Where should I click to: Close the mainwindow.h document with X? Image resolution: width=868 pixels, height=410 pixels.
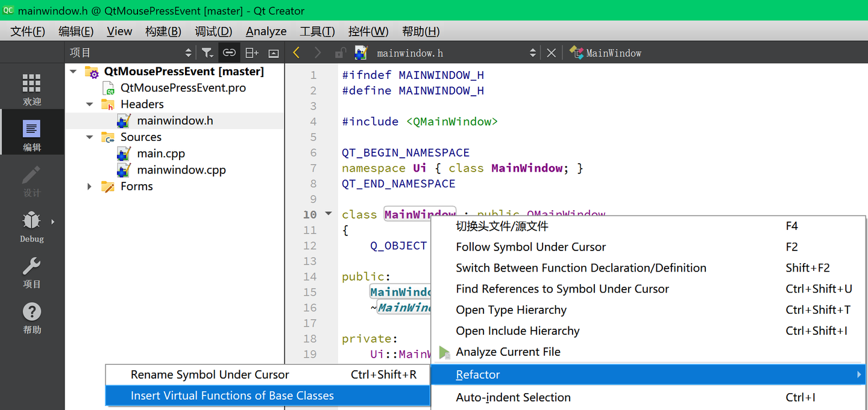point(551,53)
